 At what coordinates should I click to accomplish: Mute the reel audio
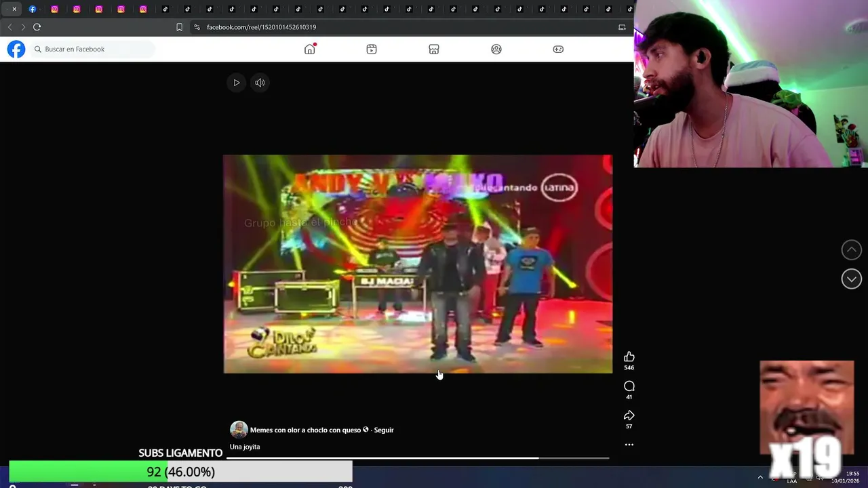click(x=260, y=83)
